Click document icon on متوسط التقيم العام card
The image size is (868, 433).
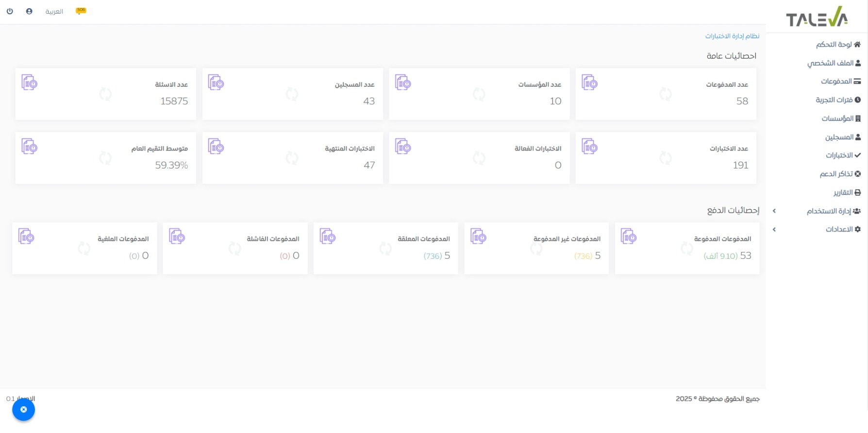click(x=30, y=147)
